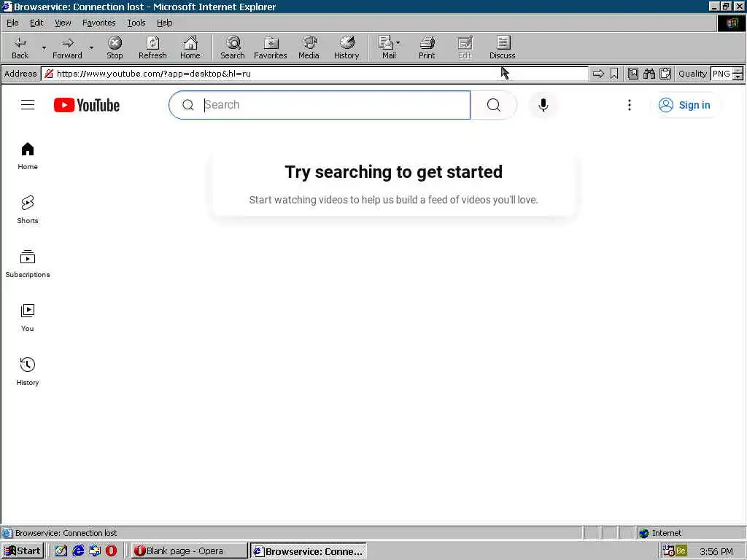Click the system tray Be language icon
This screenshot has height=560, width=747.
click(x=681, y=551)
